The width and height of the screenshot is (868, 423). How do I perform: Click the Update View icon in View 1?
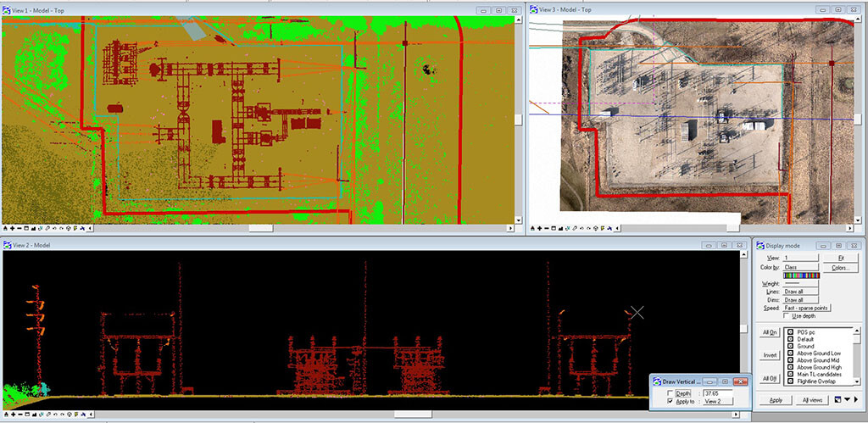pos(5,228)
